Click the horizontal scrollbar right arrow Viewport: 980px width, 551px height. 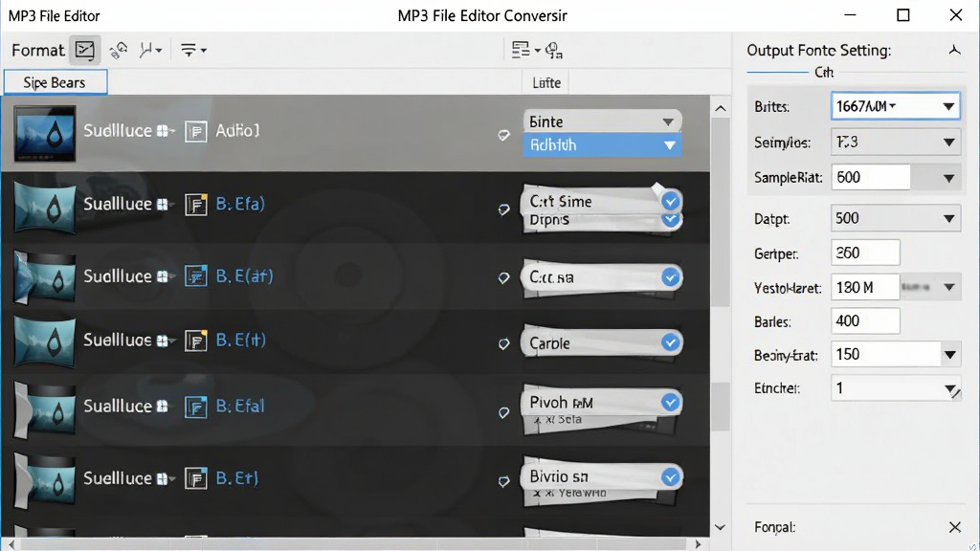click(698, 544)
